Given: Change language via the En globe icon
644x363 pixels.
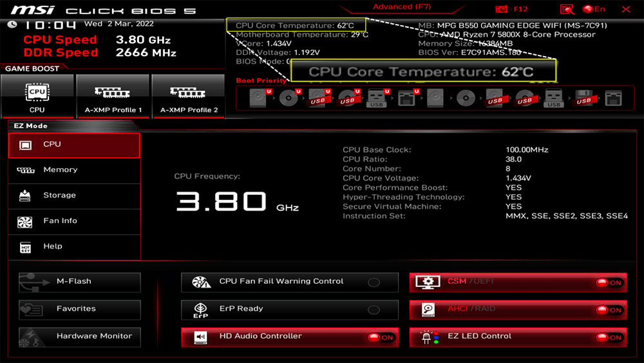Looking at the screenshot, I should pos(594,10).
